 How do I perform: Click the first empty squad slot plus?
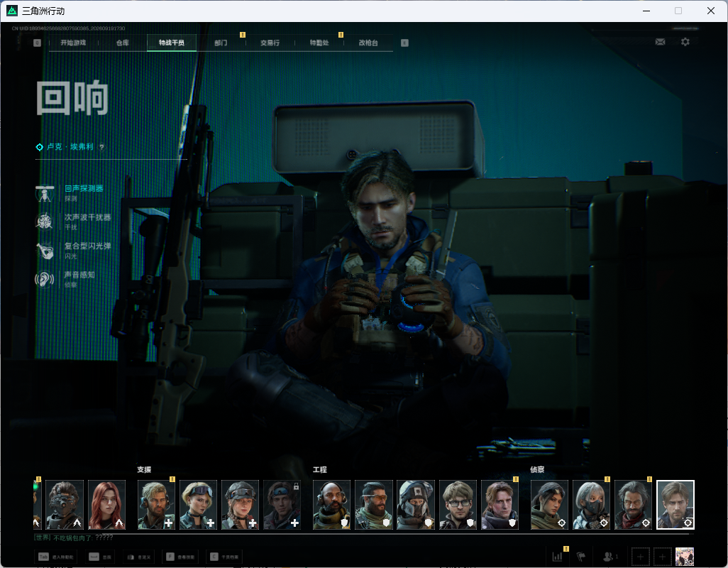coord(640,557)
